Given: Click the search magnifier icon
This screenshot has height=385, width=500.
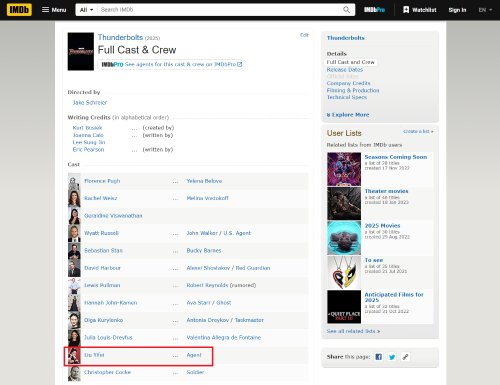Looking at the screenshot, I should click(347, 10).
